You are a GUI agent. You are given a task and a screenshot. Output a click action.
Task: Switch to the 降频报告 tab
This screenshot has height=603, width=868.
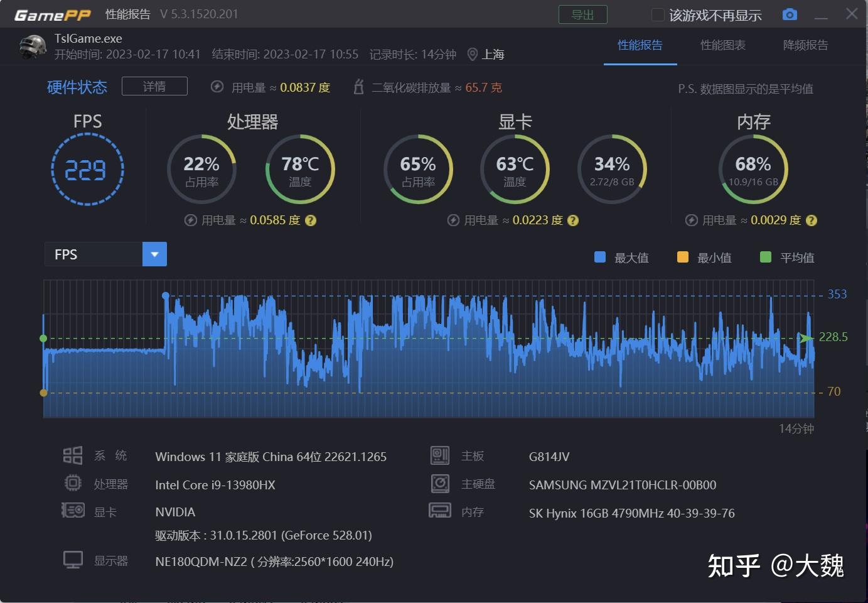point(805,45)
